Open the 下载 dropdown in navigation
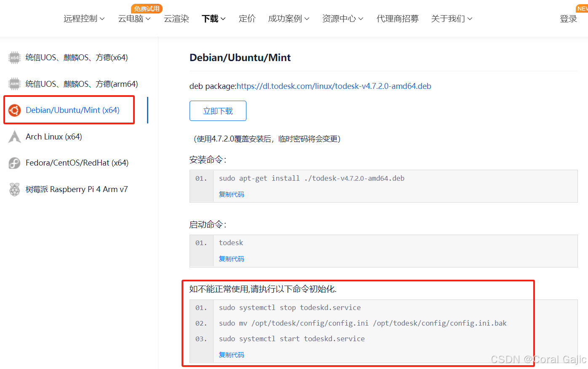This screenshot has width=588, height=369. pyautogui.click(x=214, y=19)
